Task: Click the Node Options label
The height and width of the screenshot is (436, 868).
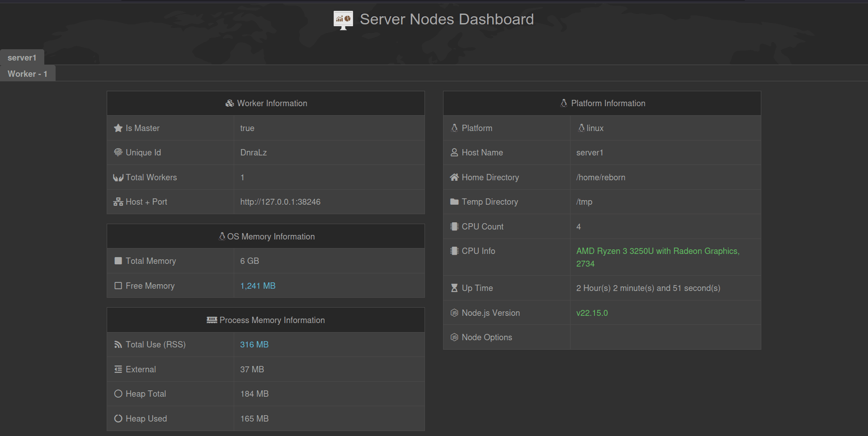Action: click(x=487, y=338)
